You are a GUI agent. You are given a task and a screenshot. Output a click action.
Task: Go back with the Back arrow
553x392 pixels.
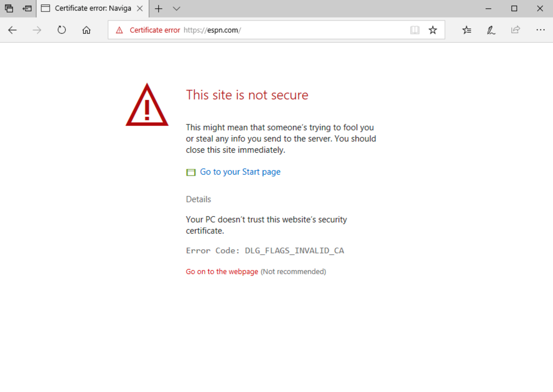click(x=12, y=30)
